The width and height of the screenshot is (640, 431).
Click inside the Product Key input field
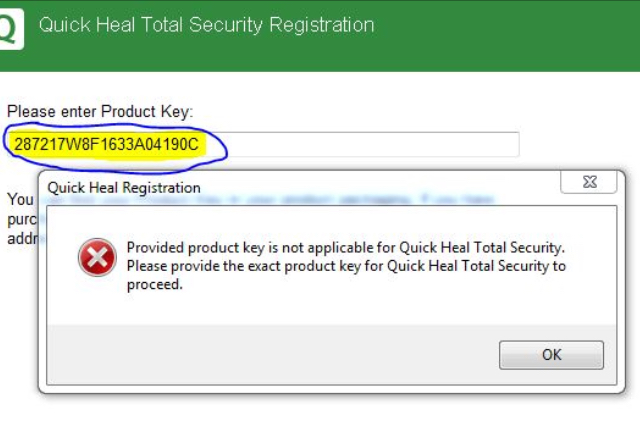(x=360, y=145)
